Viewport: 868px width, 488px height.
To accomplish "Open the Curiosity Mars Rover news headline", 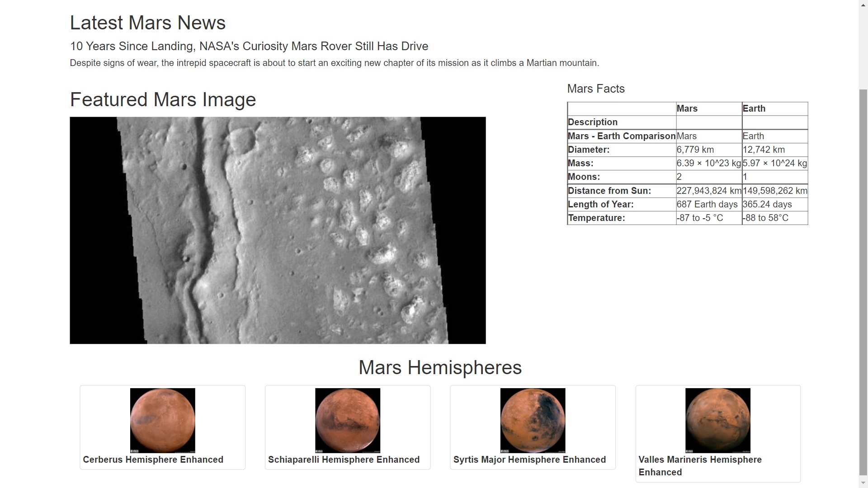I will [249, 46].
